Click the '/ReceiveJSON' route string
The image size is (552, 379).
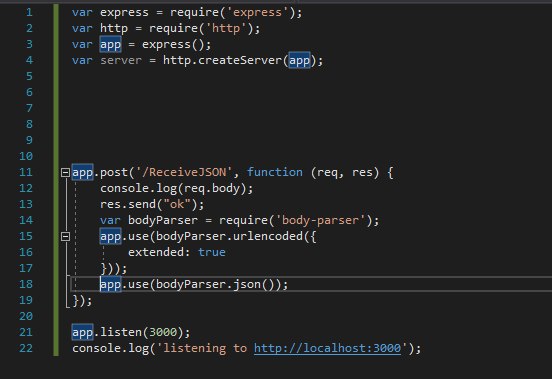coord(184,172)
